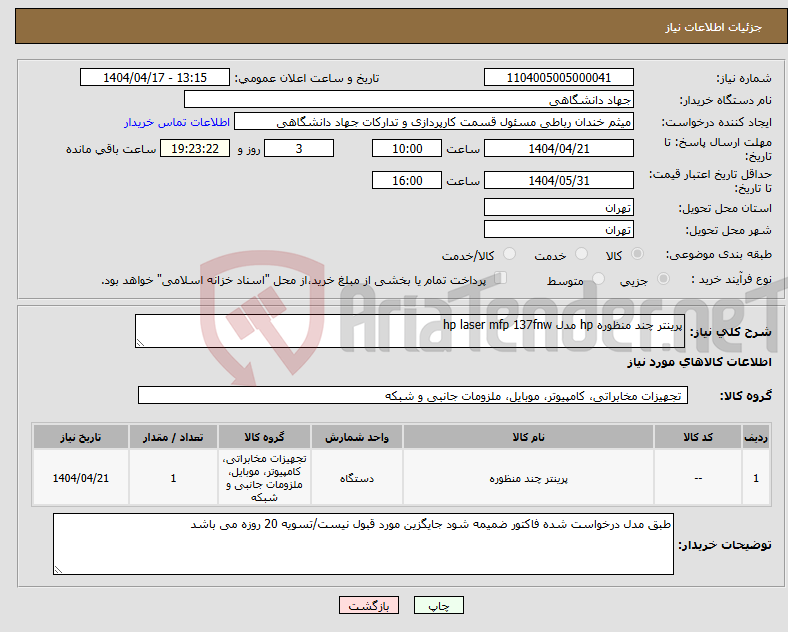Toggle the اسناد خزانه اسلامی payment checkbox

click(x=501, y=278)
